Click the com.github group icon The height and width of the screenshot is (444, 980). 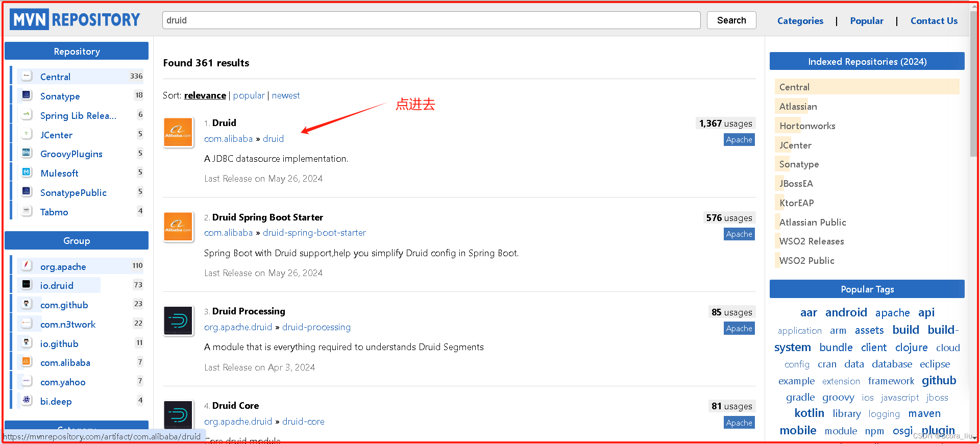point(27,304)
